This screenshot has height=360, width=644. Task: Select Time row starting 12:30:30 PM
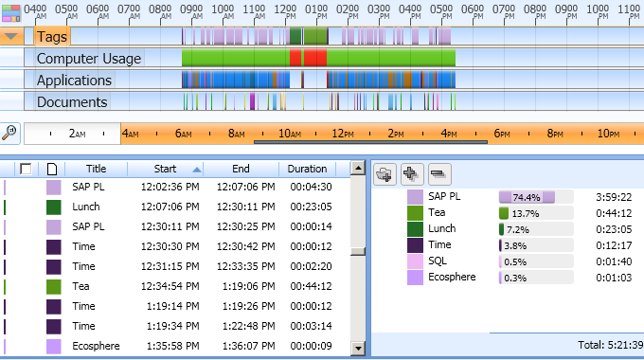pyautogui.click(x=175, y=246)
